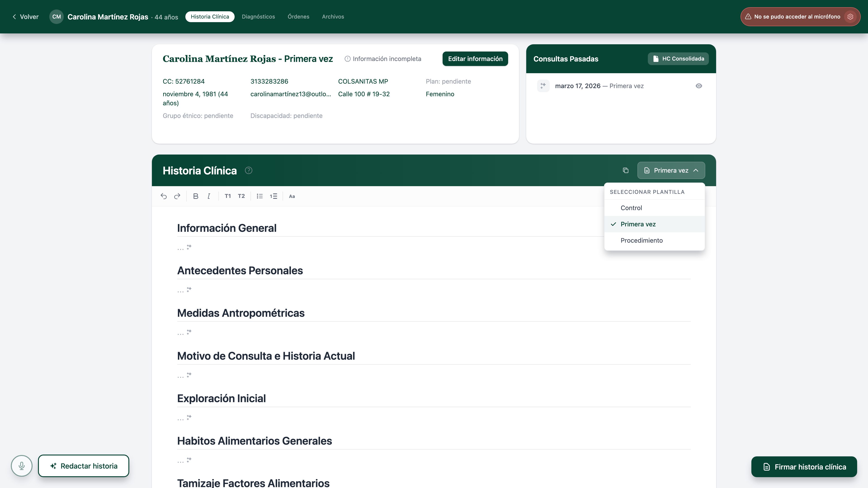Viewport: 868px width, 488px height.
Task: Apply T2 heading style
Action: click(241, 196)
